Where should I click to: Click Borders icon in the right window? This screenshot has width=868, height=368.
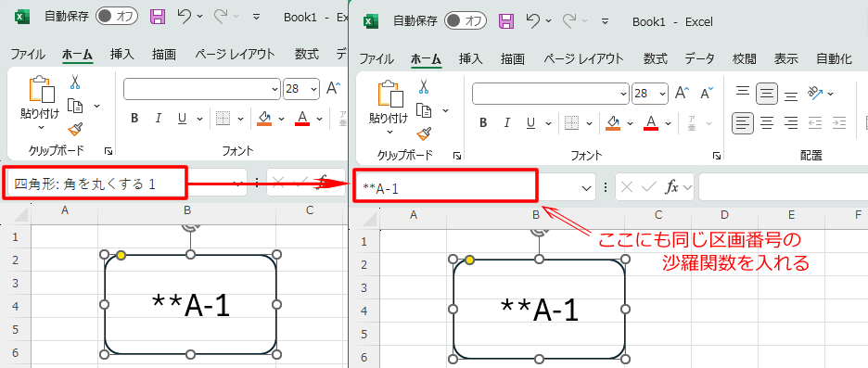[x=572, y=122]
